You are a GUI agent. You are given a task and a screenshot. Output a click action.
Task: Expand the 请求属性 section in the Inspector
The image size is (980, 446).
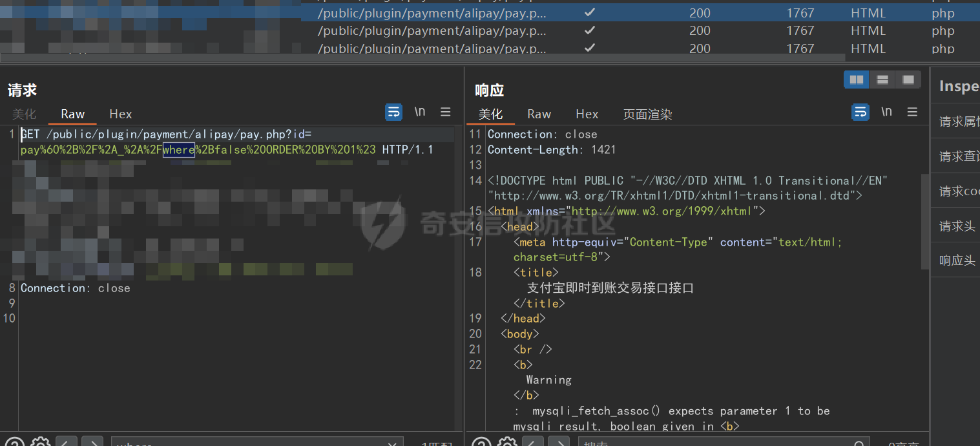[x=955, y=122]
